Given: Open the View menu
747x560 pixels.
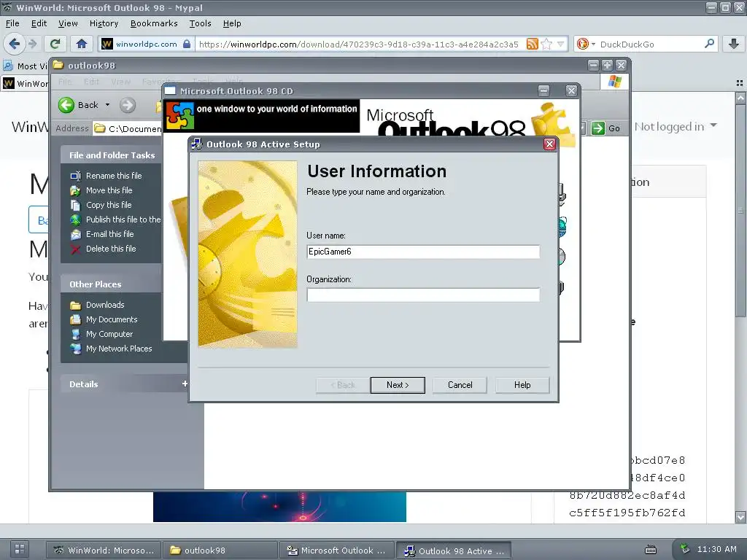Looking at the screenshot, I should [x=68, y=23].
